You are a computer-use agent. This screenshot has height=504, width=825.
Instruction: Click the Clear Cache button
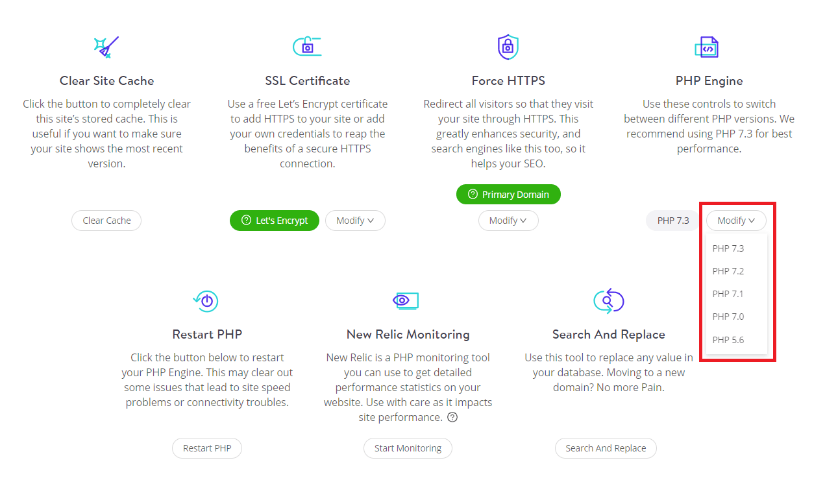point(106,220)
